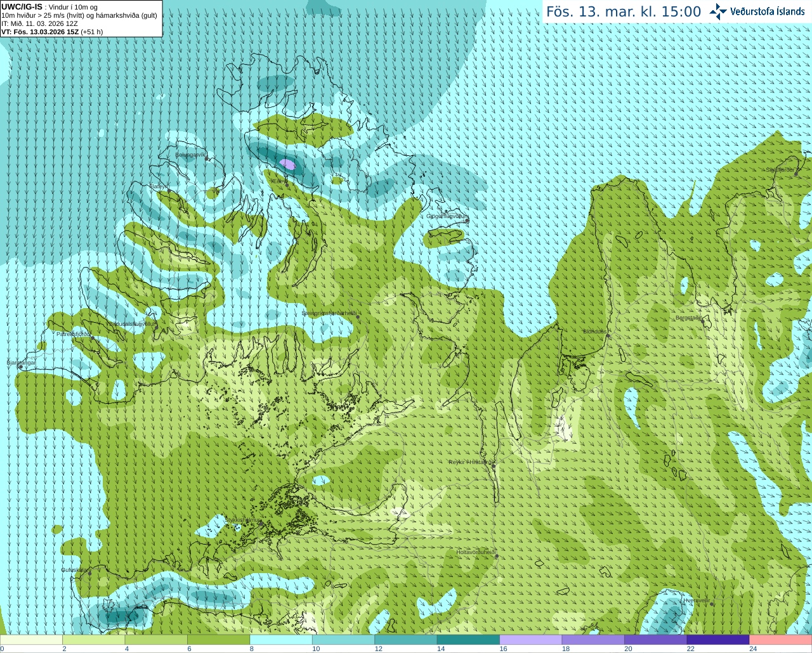Click the Hveravellir station label
812x653 pixels.
[x=697, y=600]
